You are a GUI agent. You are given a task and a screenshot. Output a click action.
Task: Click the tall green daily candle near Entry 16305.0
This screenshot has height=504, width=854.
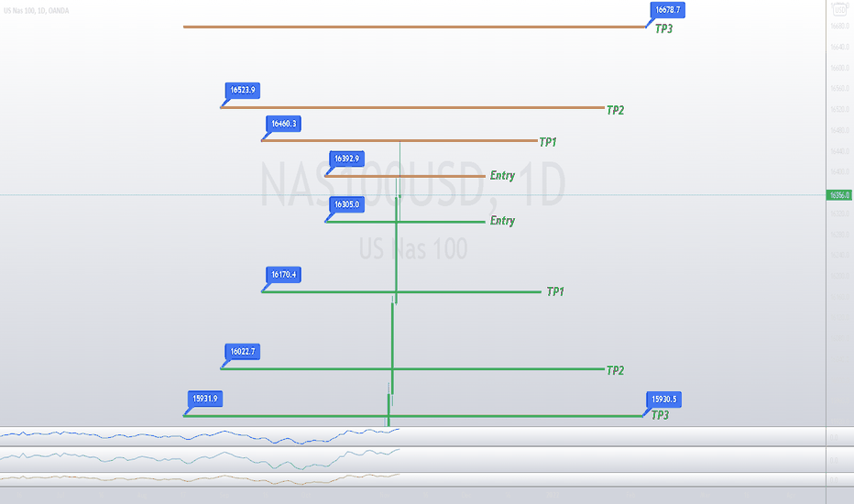pos(396,251)
